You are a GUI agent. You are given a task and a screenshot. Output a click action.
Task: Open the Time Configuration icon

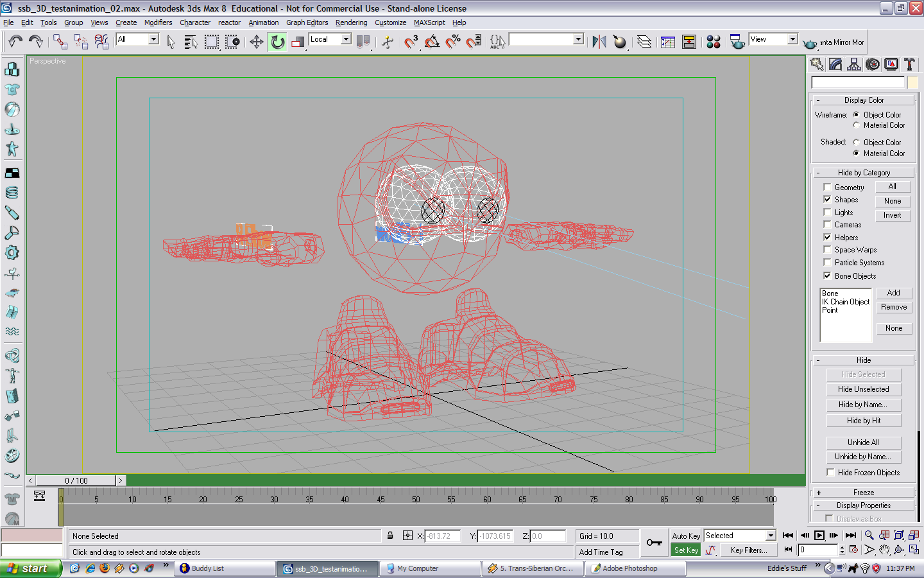(x=853, y=550)
